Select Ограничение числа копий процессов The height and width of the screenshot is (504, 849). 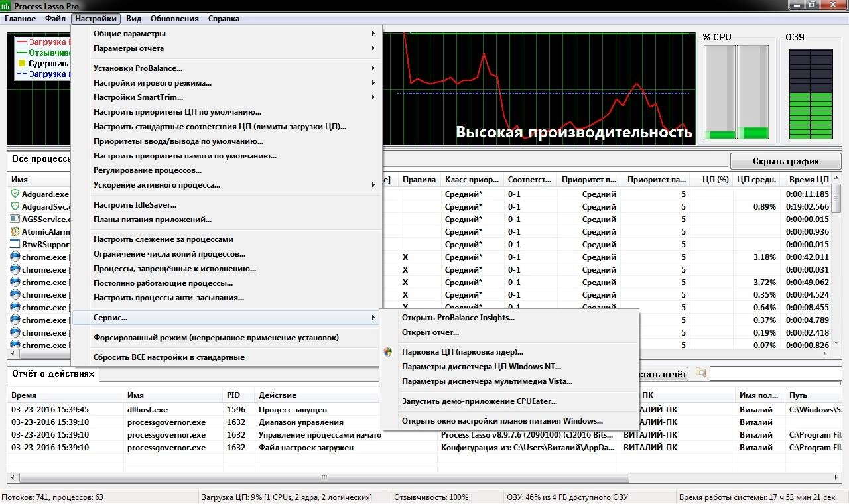tap(227, 254)
